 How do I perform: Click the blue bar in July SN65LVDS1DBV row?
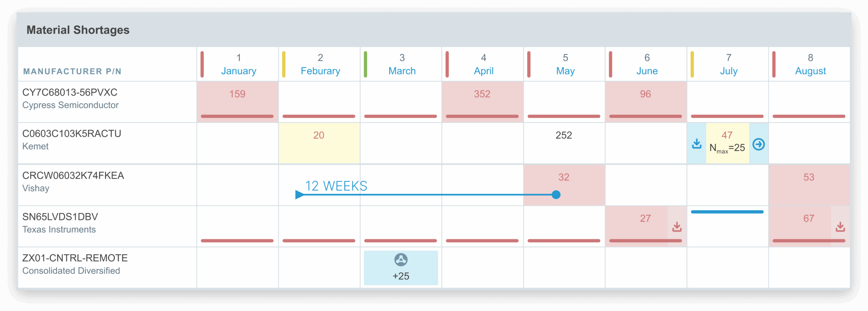[x=727, y=212]
